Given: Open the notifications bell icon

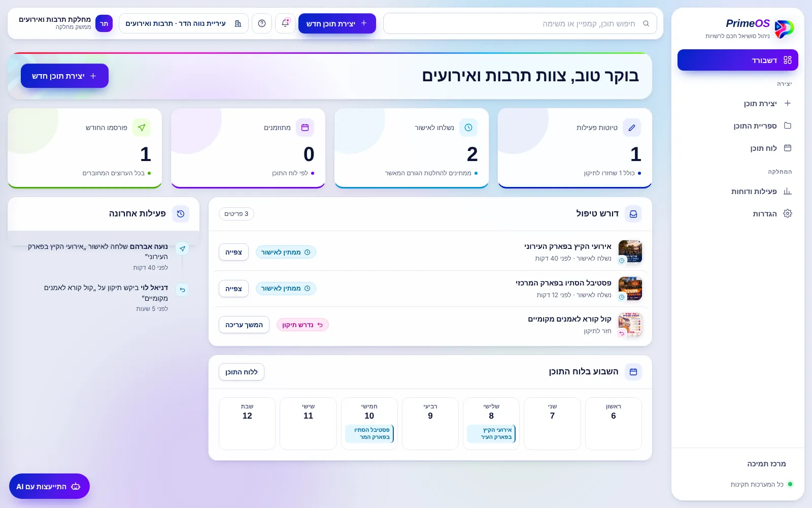Looking at the screenshot, I should click(285, 23).
